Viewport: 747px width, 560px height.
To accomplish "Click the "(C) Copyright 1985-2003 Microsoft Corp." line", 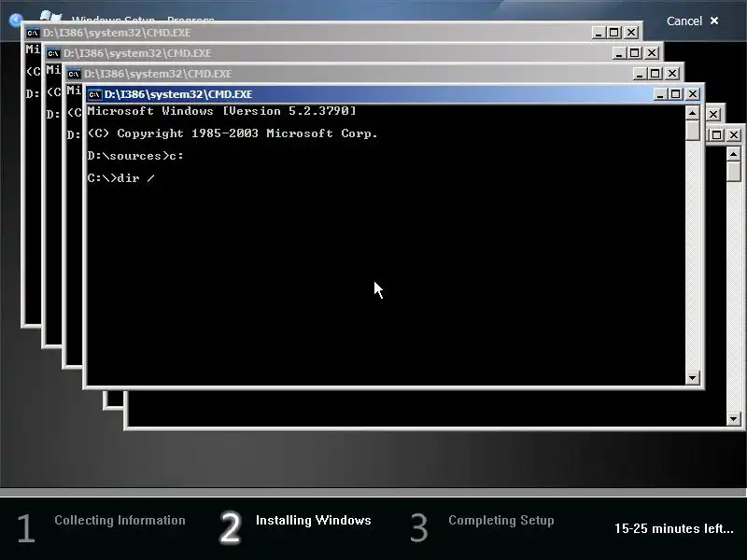I will coord(233,133).
